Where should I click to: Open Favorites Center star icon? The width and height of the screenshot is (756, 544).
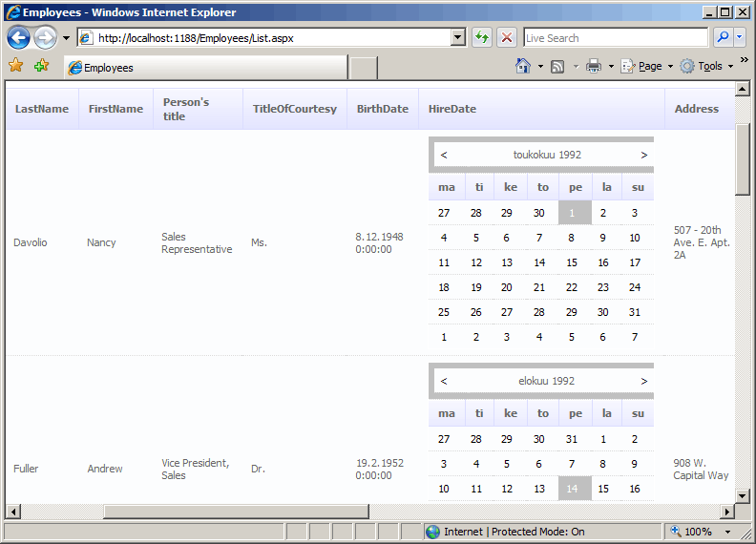(16, 65)
